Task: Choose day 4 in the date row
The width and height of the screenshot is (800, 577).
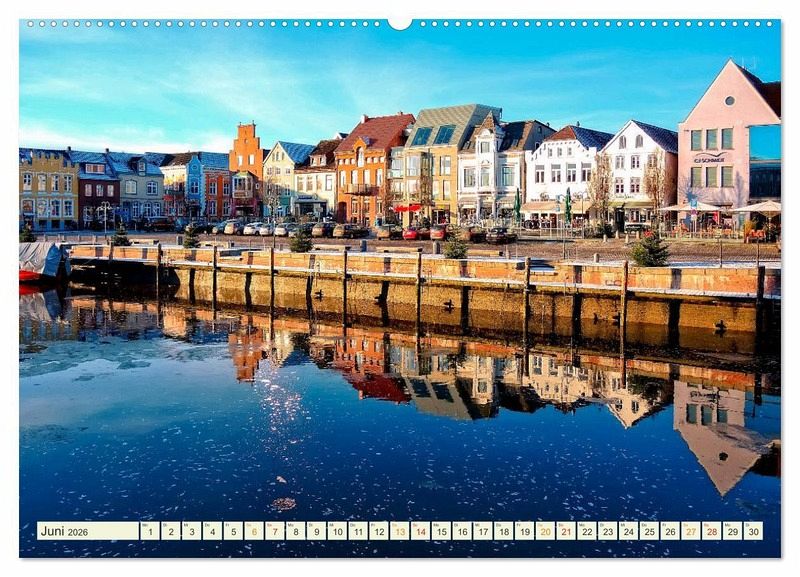Action: [x=212, y=531]
